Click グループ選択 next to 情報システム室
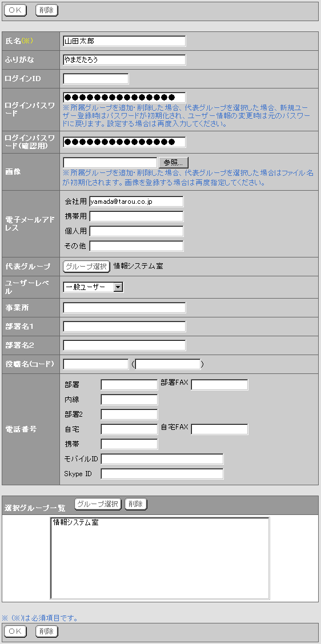 [x=87, y=266]
